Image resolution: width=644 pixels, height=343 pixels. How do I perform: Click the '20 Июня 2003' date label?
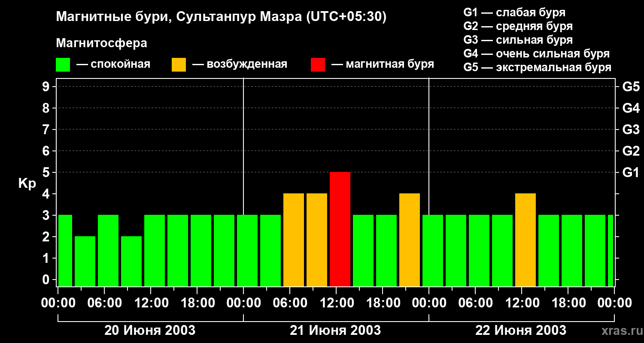pos(150,331)
